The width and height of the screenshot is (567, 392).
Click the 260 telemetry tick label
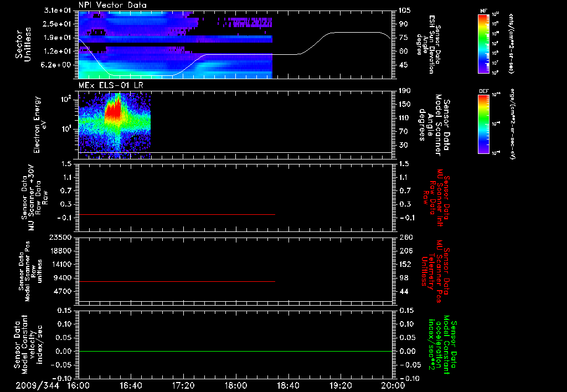tap(405, 238)
